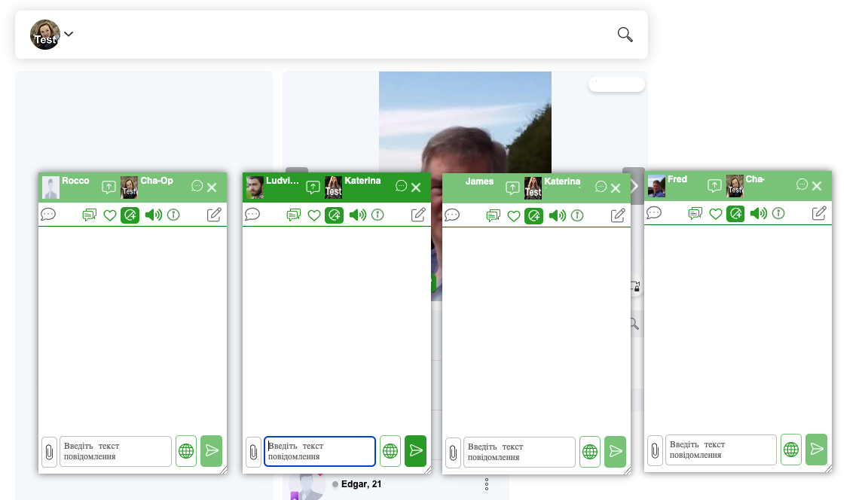The height and width of the screenshot is (500, 868).
Task: Open the typing bubble icon in James chat toolbar
Action: click(452, 215)
